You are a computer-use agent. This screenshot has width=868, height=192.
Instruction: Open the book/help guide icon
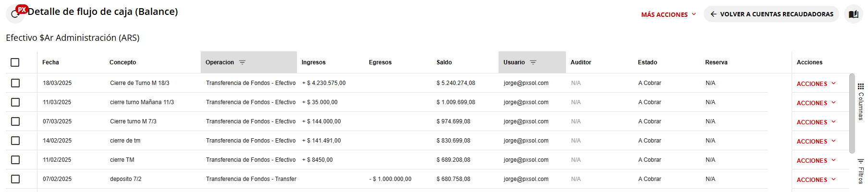853,14
